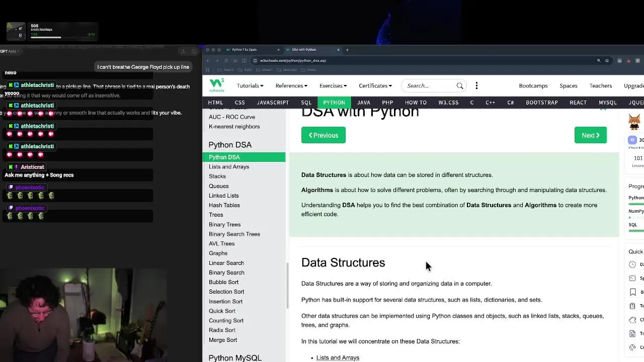Expand the References dropdown
Image resolution: width=644 pixels, height=362 pixels.
pyautogui.click(x=291, y=86)
